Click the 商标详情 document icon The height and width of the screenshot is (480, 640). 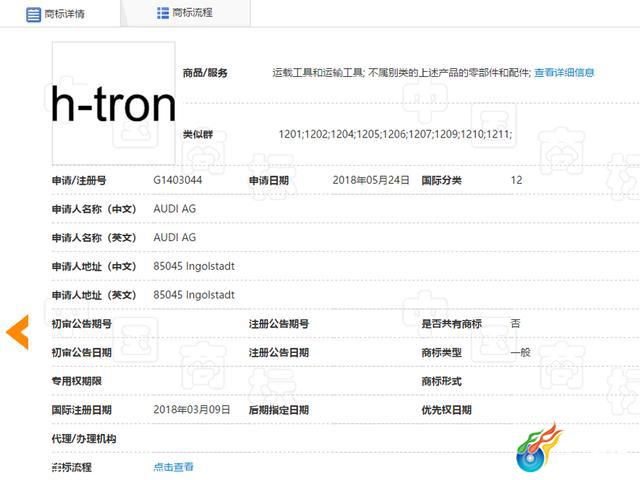pos(33,15)
